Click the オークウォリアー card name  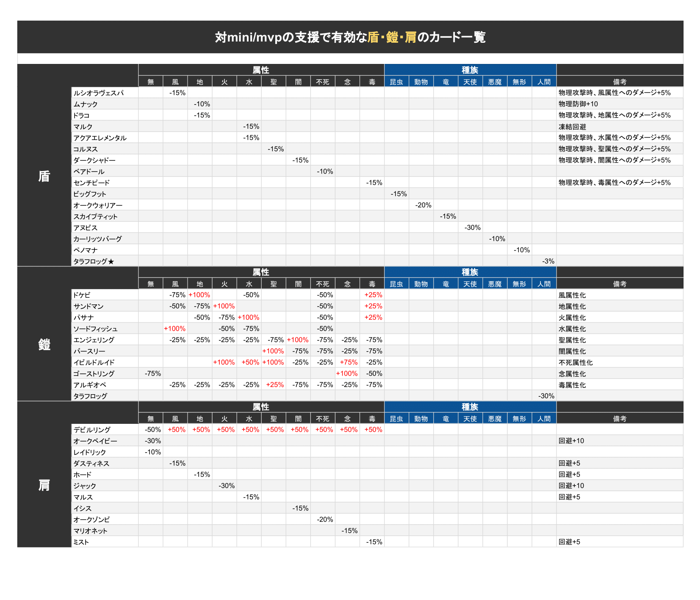[98, 205]
